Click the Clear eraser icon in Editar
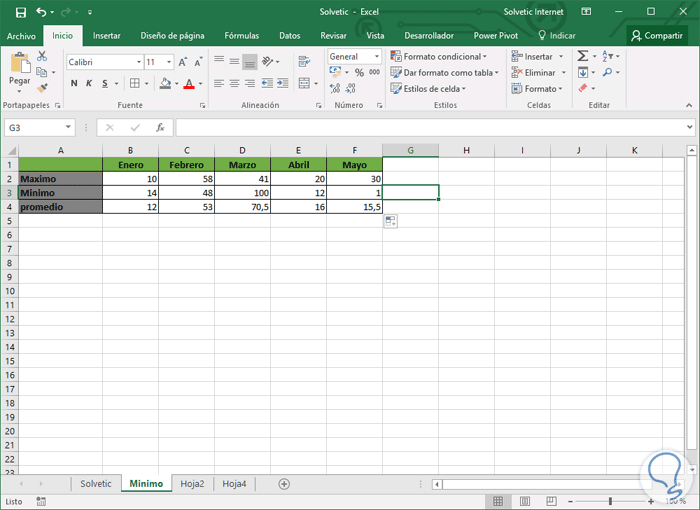This screenshot has width=700, height=510. point(583,88)
